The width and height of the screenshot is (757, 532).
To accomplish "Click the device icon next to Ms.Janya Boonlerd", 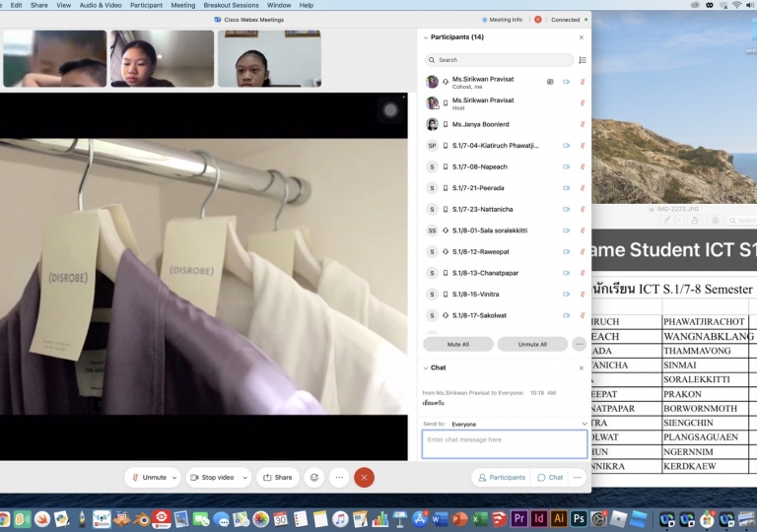I will [446, 124].
